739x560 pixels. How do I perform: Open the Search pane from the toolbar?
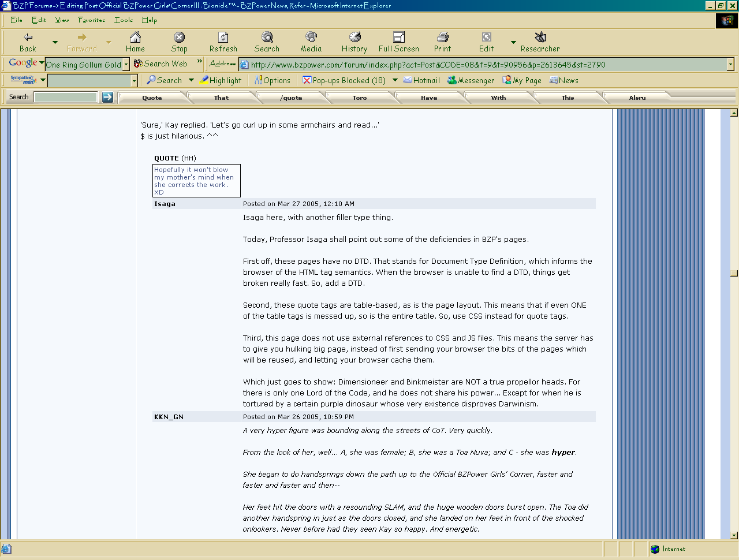click(x=267, y=38)
